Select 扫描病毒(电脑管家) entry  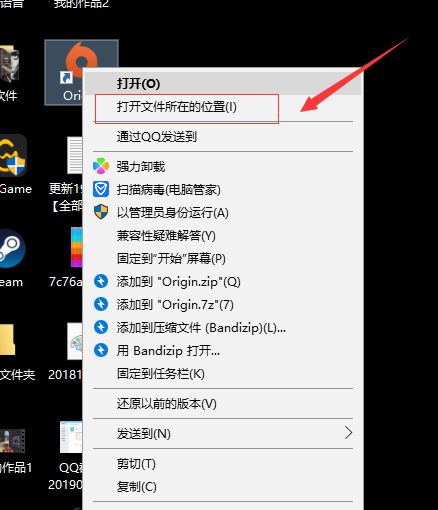pyautogui.click(x=223, y=190)
